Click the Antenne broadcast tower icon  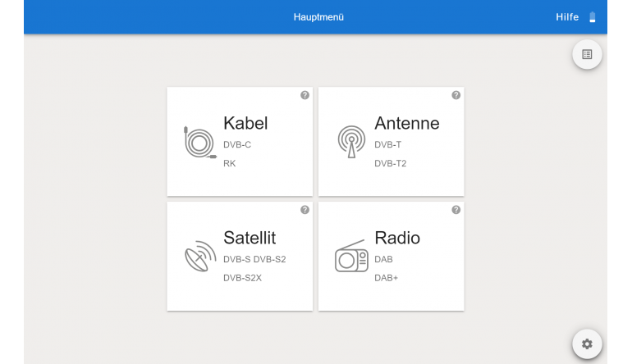(x=351, y=142)
